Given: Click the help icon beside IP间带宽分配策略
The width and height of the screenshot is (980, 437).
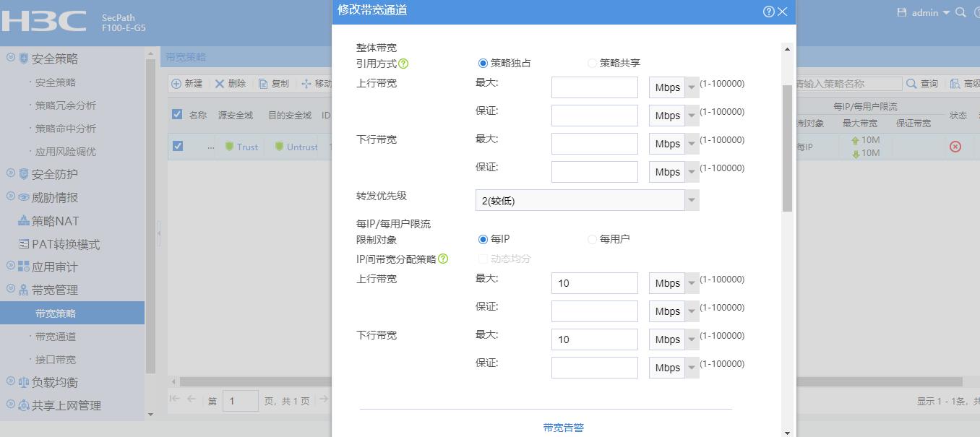Looking at the screenshot, I should [443, 259].
